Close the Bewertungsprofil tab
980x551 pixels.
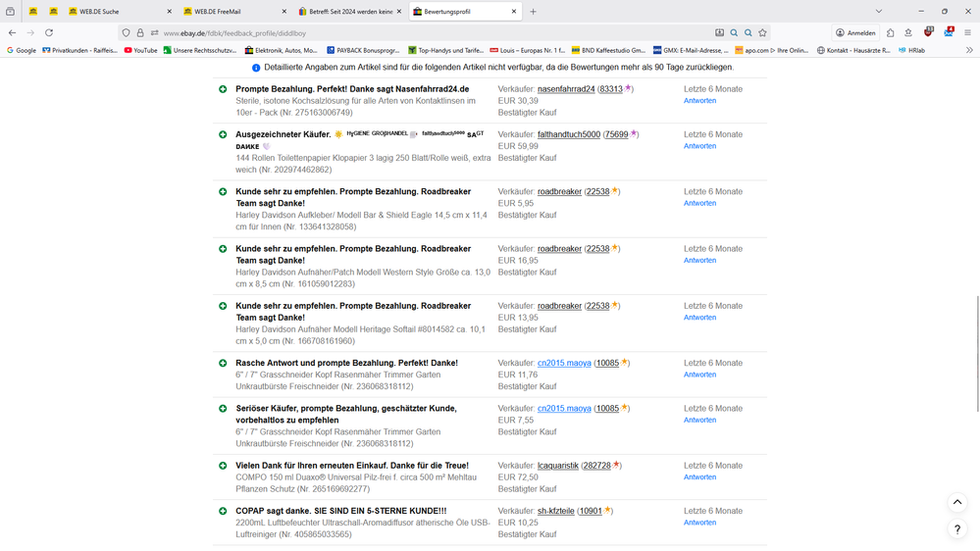[x=514, y=11]
